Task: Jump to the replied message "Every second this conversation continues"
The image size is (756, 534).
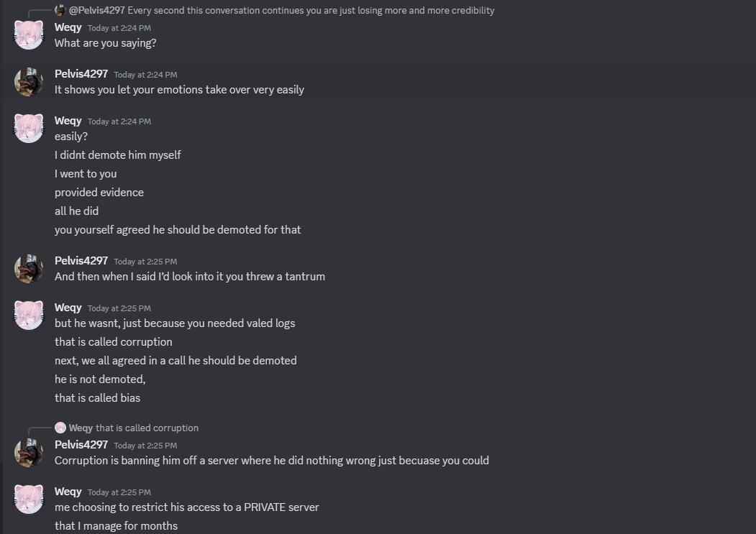Action: coord(311,10)
